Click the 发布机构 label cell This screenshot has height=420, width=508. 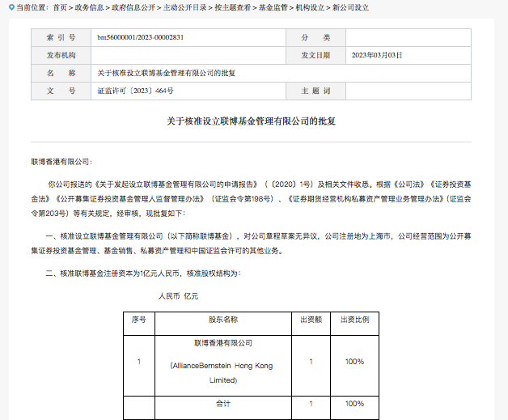coord(61,55)
